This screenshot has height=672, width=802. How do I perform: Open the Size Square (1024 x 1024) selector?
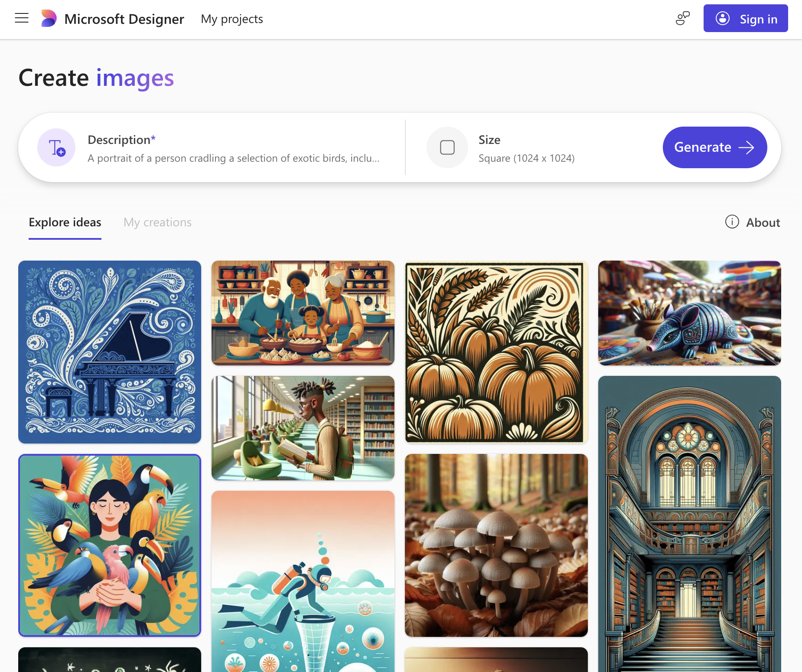[526, 148]
